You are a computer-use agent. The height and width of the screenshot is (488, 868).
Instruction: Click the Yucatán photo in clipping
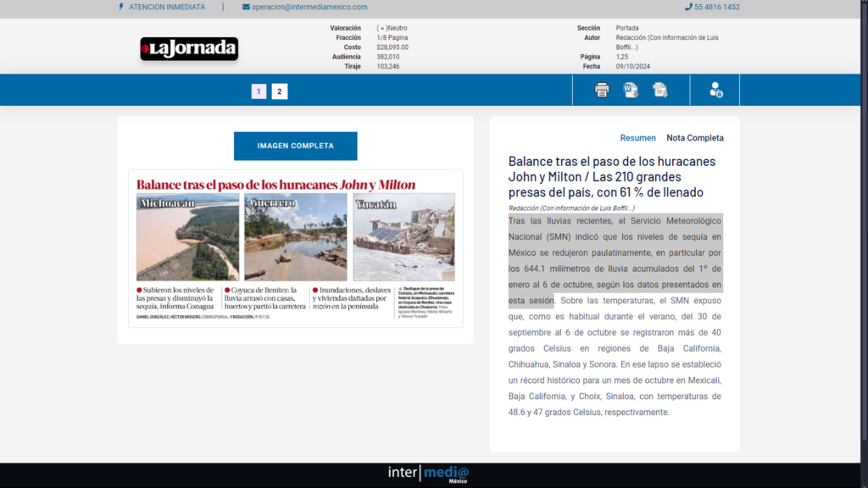(404, 237)
